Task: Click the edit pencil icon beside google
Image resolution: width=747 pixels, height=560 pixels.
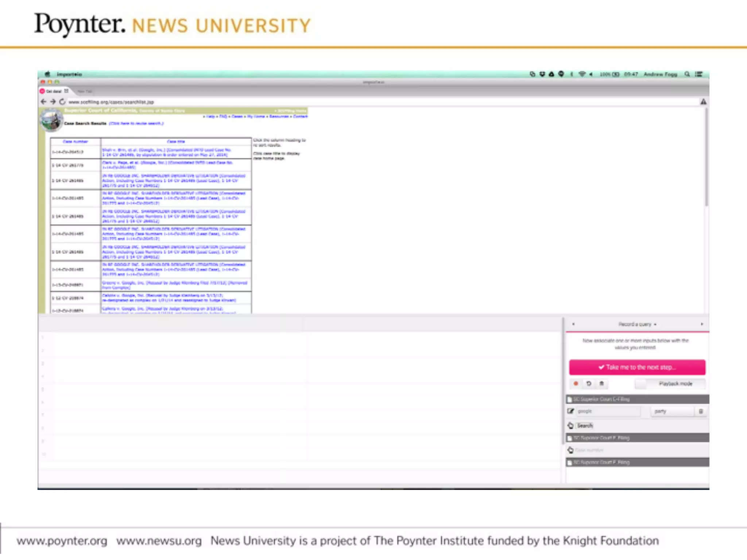Action: pyautogui.click(x=571, y=411)
